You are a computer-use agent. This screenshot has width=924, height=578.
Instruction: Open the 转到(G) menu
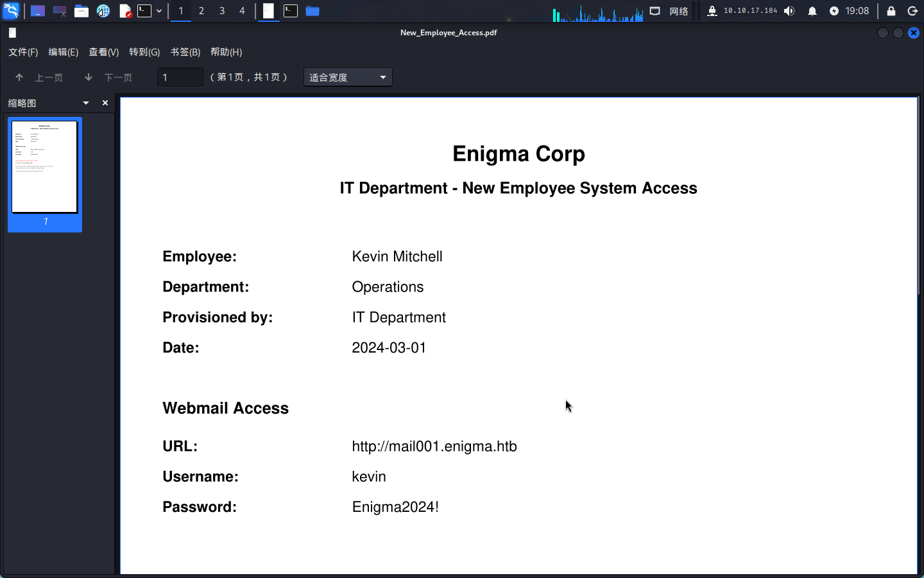(x=144, y=52)
